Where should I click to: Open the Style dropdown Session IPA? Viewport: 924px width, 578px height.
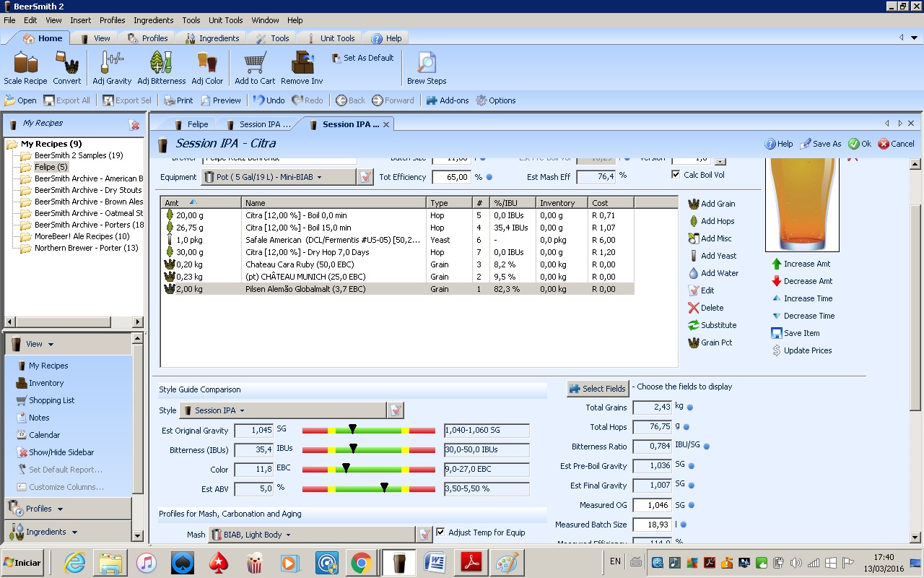point(282,410)
